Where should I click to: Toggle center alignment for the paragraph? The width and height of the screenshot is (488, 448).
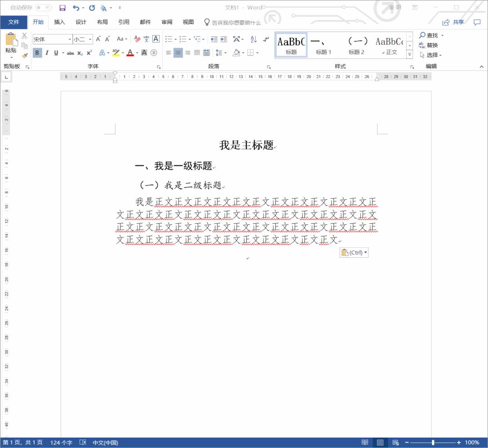point(178,53)
